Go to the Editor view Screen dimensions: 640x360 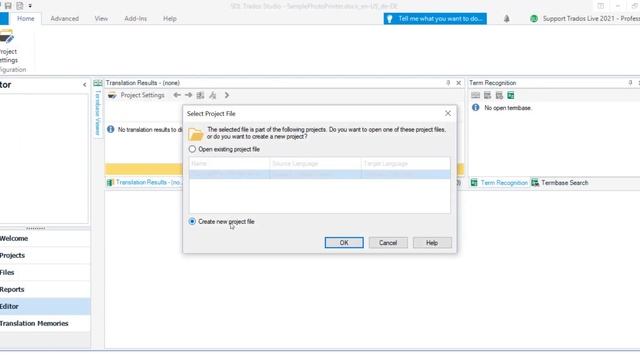pyautogui.click(x=45, y=307)
